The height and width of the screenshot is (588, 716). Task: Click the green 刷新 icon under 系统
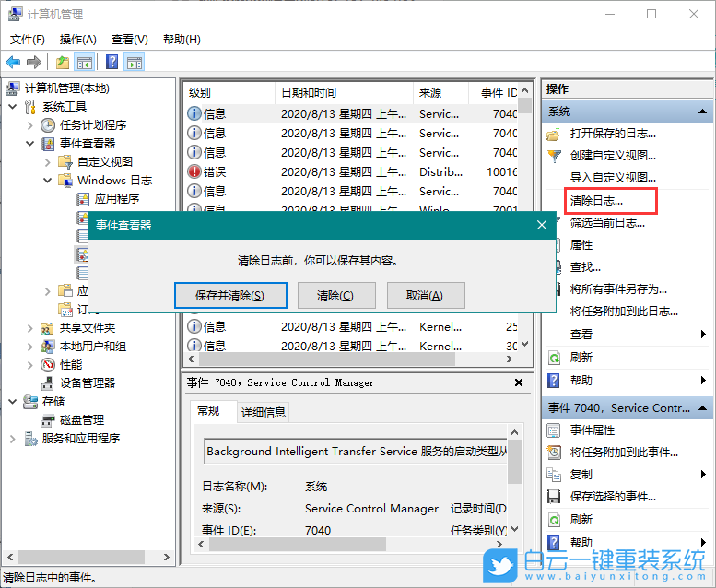tap(554, 358)
